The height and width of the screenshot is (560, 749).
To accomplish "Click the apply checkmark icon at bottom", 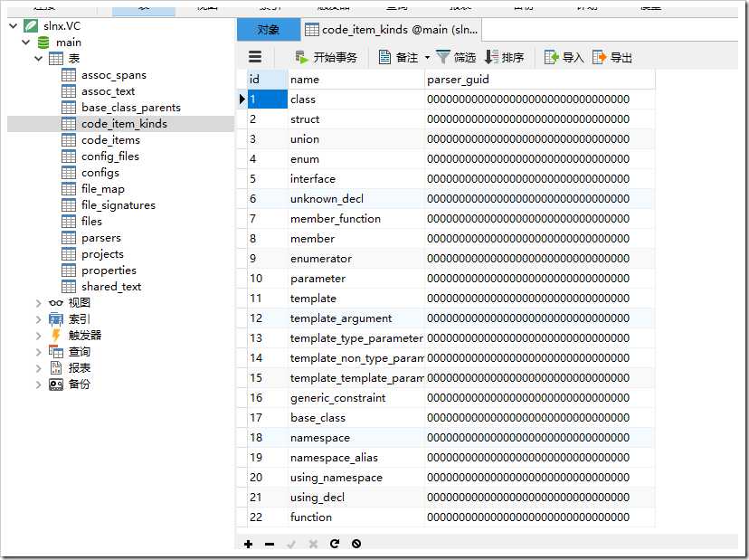I will click(x=291, y=544).
